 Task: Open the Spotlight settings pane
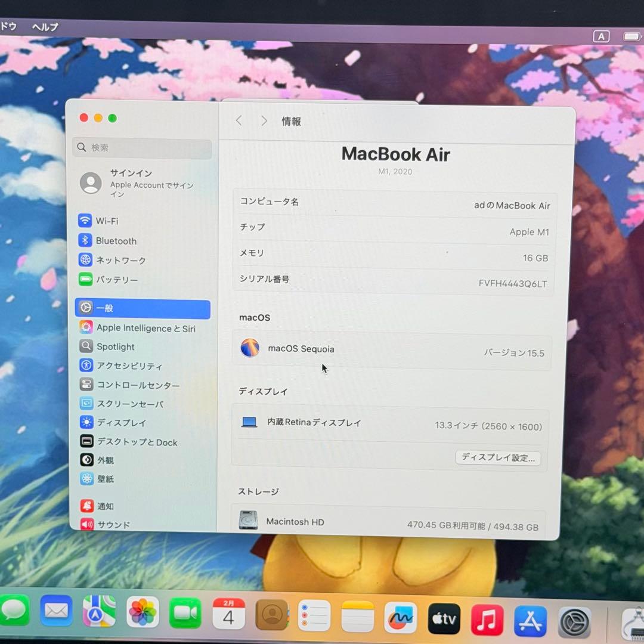[x=115, y=346]
